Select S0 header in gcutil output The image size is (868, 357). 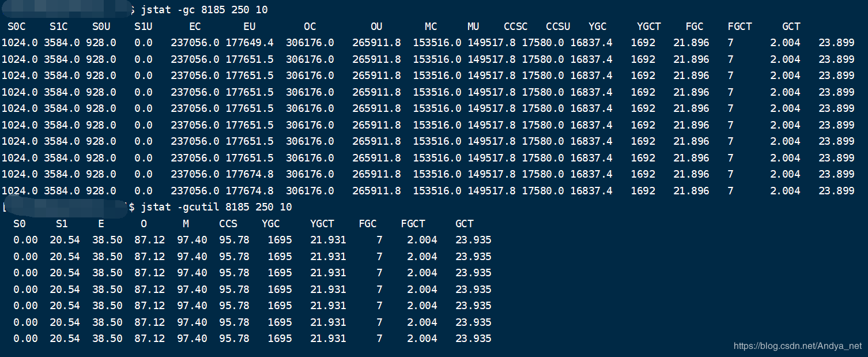pyautogui.click(x=19, y=224)
